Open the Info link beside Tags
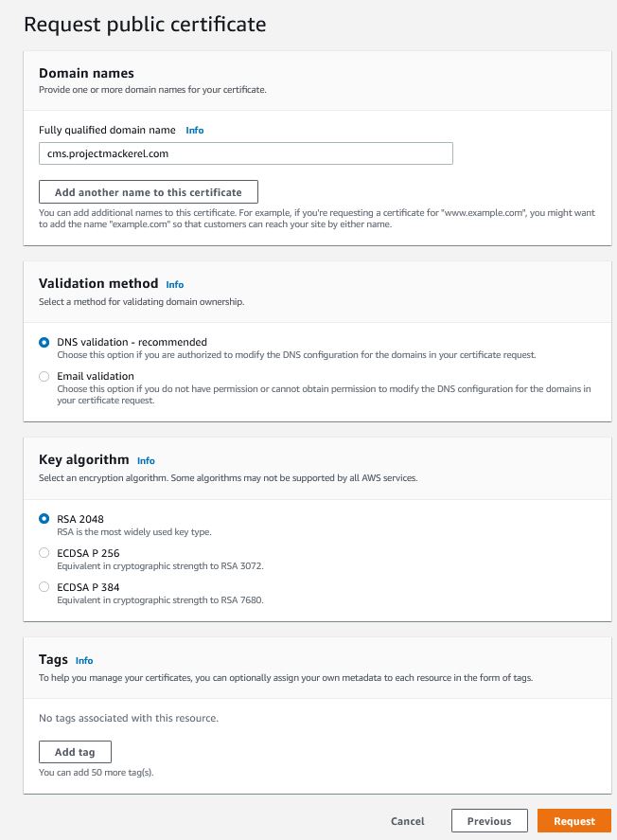The height and width of the screenshot is (840, 617). click(x=84, y=660)
